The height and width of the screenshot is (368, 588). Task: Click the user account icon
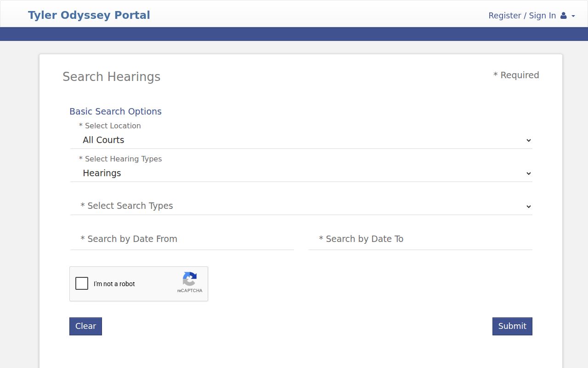(564, 16)
